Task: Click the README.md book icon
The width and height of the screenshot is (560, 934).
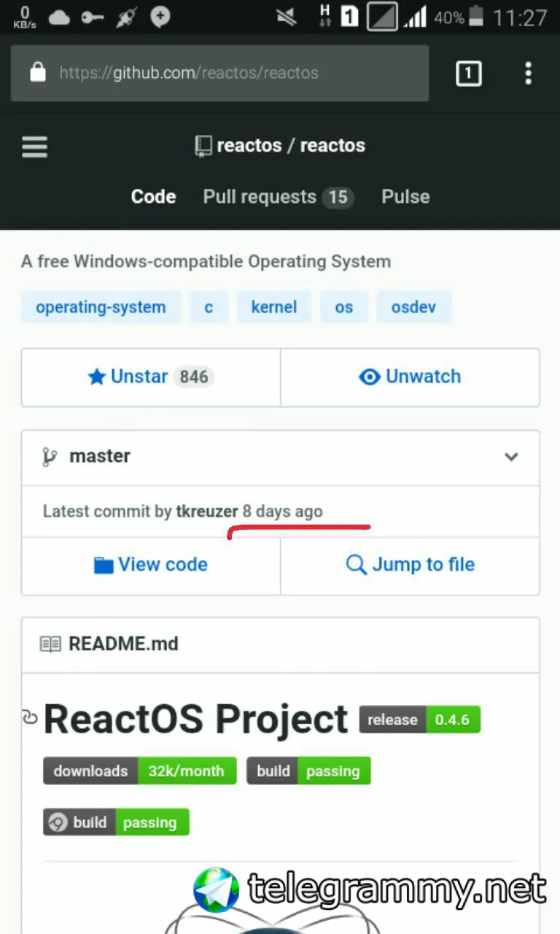Action: tap(50, 644)
